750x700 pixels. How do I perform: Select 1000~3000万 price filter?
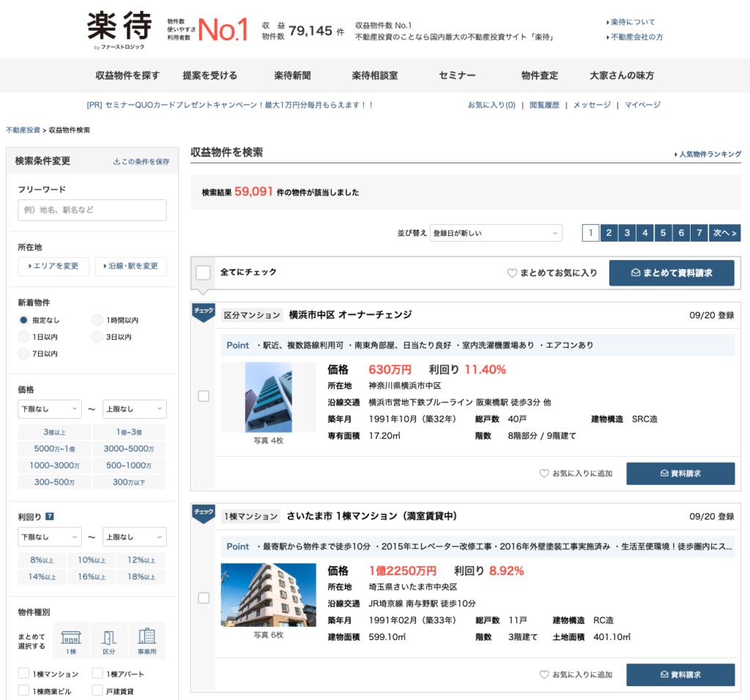tap(54, 465)
